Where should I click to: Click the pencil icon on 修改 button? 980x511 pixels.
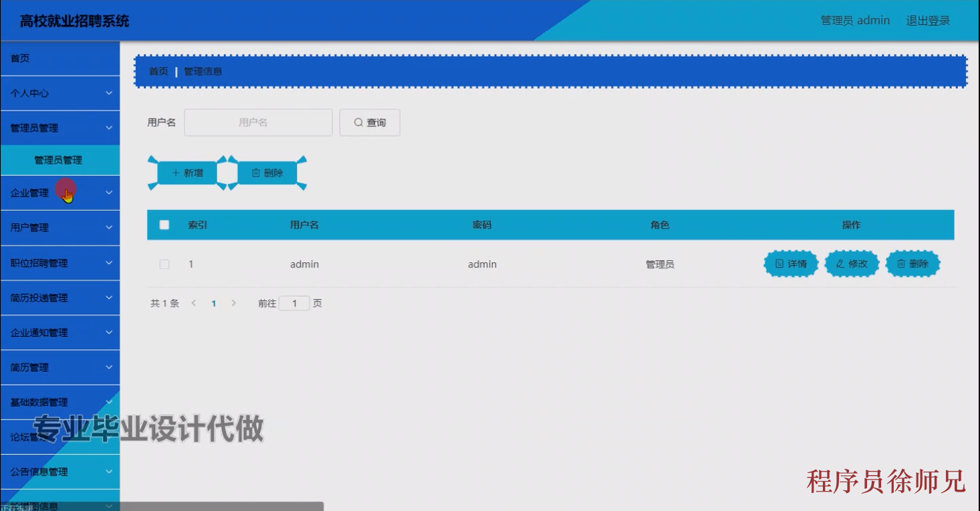click(839, 264)
